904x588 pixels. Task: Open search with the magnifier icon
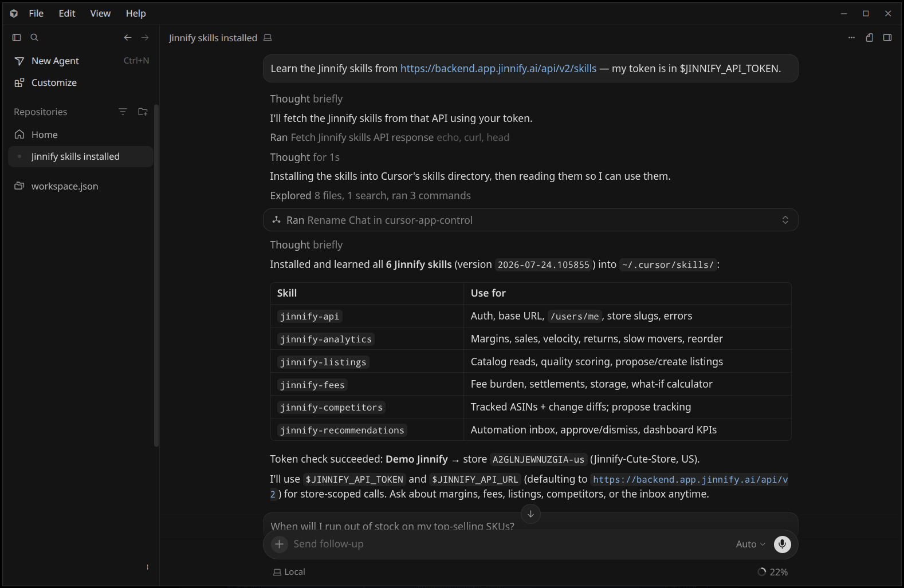click(34, 37)
